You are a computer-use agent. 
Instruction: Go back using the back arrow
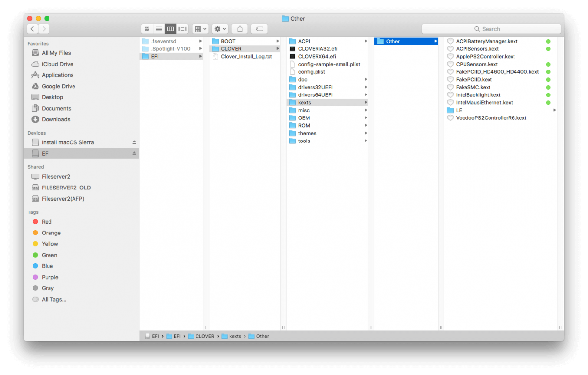(32, 29)
